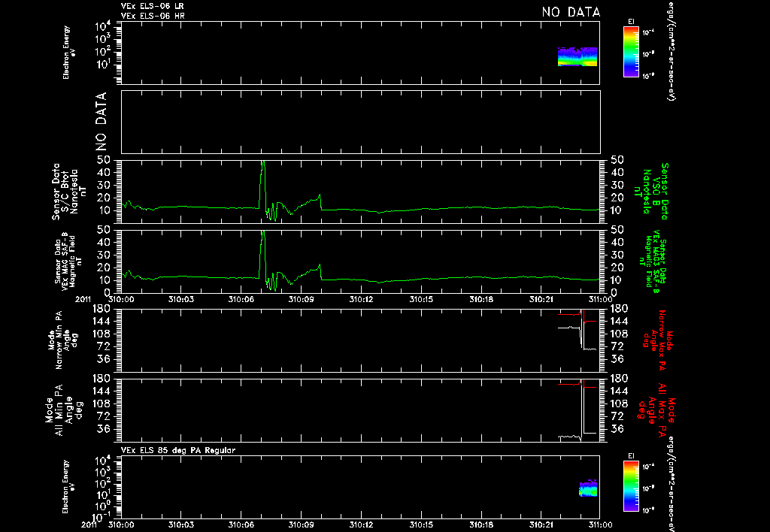Click the "EI" label above the top color bar

631,22
